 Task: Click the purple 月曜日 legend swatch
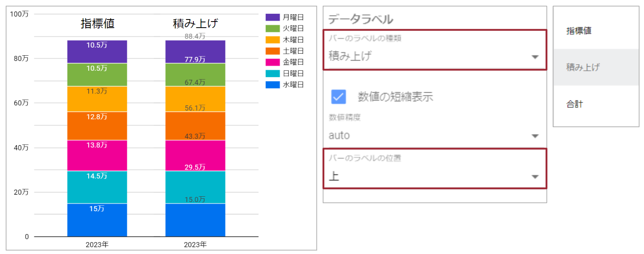pos(272,17)
